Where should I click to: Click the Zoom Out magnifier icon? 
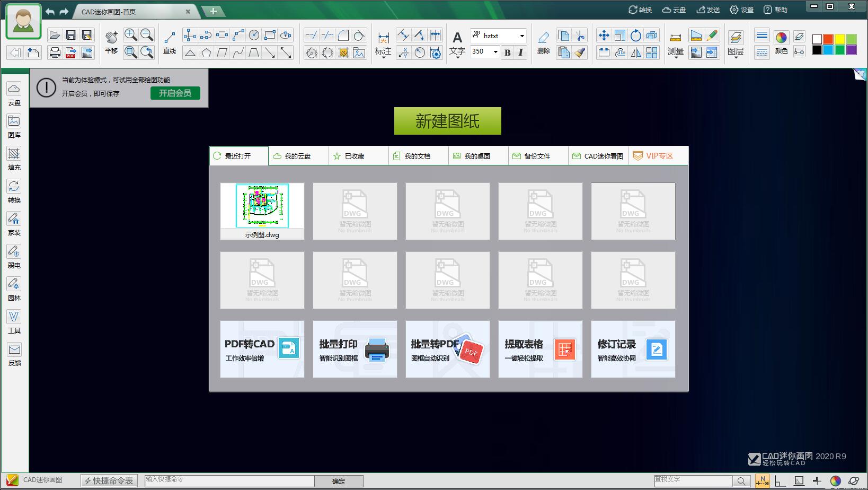coord(147,35)
